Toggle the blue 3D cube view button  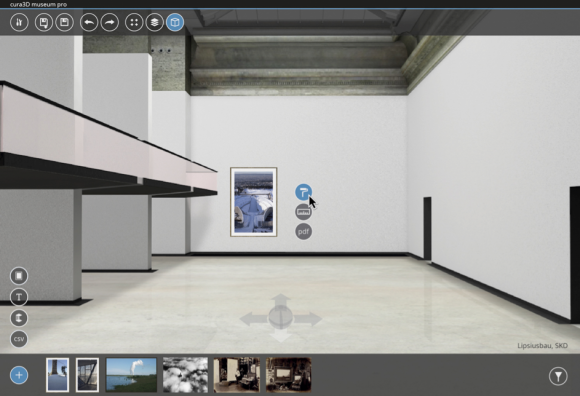coord(175,23)
